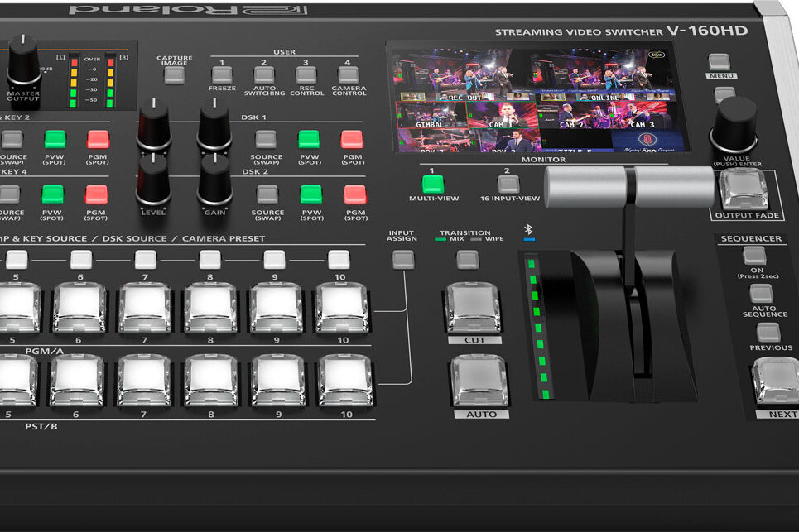Image resolution: width=799 pixels, height=532 pixels.
Task: Select PST/B cross-point button 10
Action: (345, 381)
